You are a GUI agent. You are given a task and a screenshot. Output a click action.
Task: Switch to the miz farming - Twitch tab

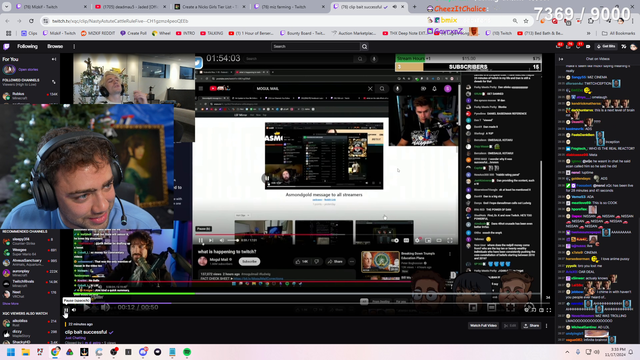289,7
